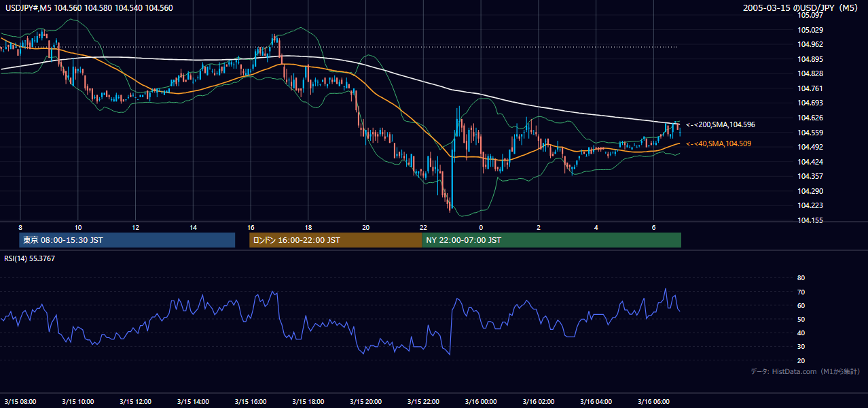This screenshot has width=868, height=408.
Task: Click the 3/15 12:00 date label
Action: coord(136,401)
